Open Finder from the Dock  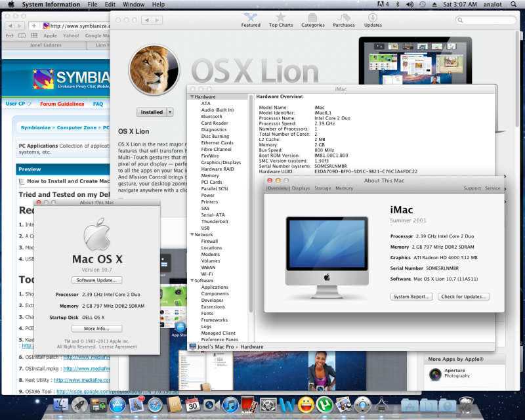60,406
